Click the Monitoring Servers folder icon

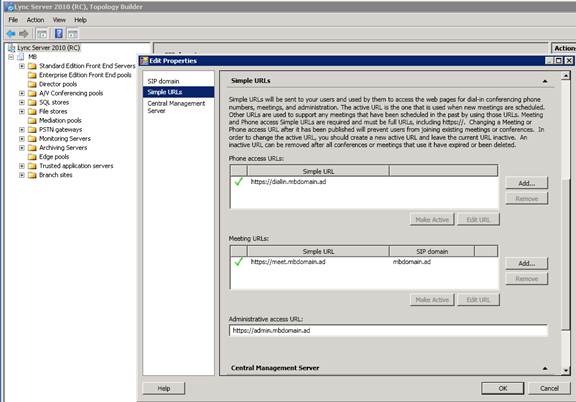pos(32,139)
